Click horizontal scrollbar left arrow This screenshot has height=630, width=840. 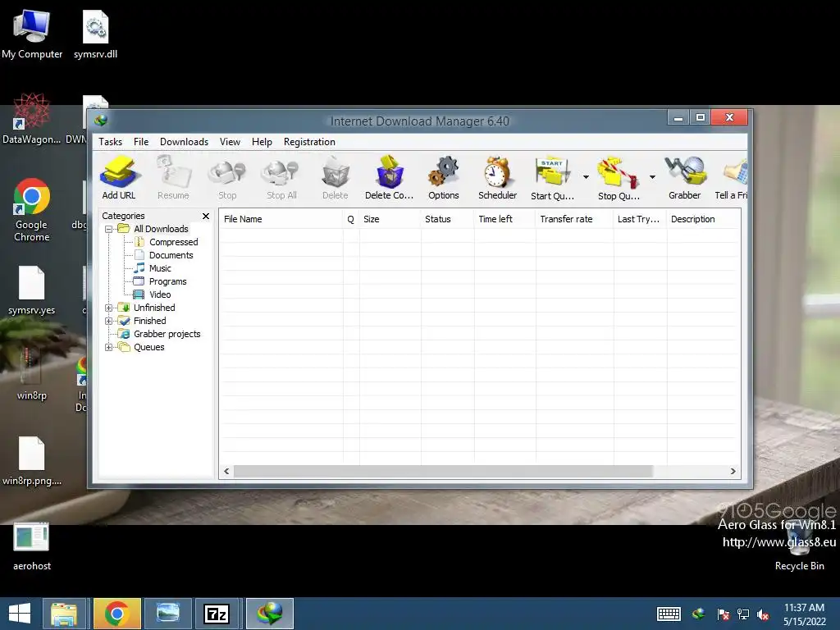click(x=226, y=472)
